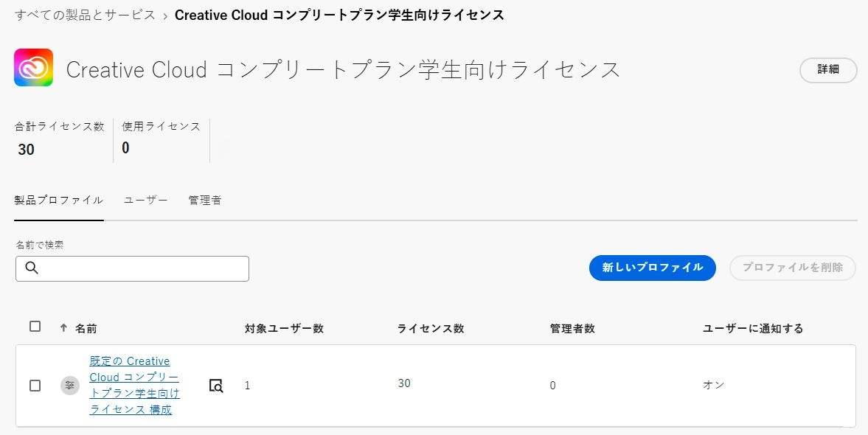Go to すべての製品とサービス breadcrumb link
The image size is (868, 435).
point(85,15)
